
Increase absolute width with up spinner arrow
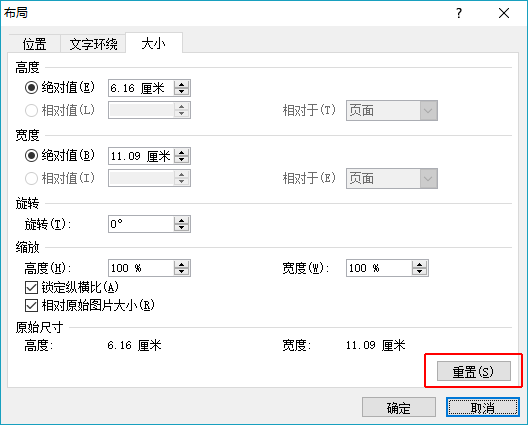pos(182,152)
